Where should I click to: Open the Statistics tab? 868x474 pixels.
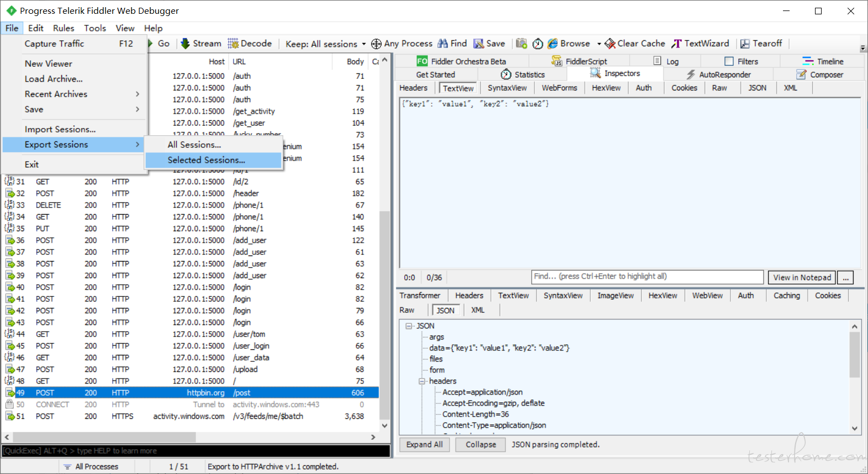tap(522, 74)
